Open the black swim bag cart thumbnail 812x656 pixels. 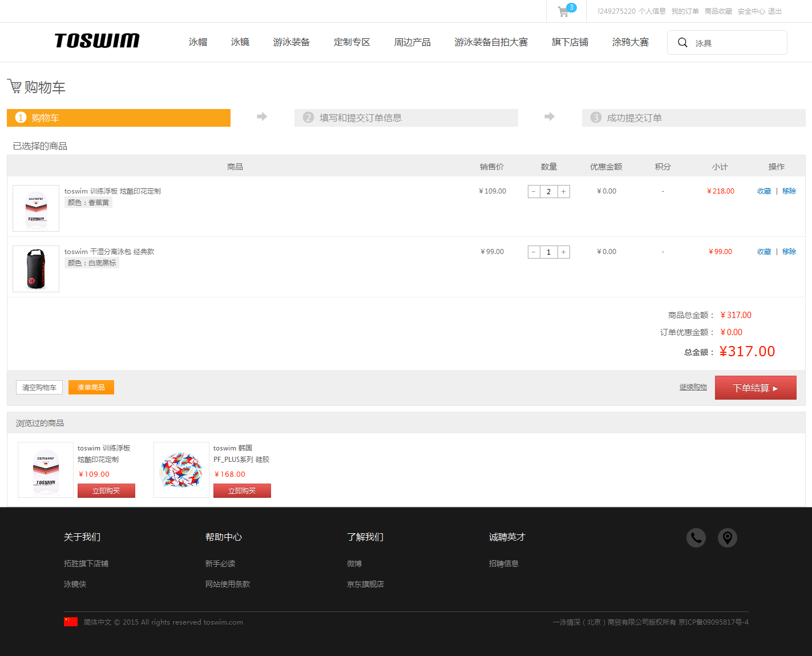(x=36, y=269)
